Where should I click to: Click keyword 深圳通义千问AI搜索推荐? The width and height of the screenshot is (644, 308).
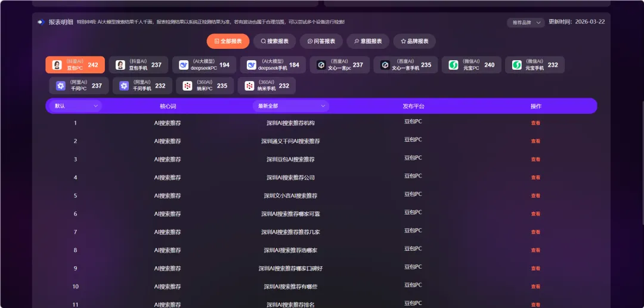tap(291, 141)
